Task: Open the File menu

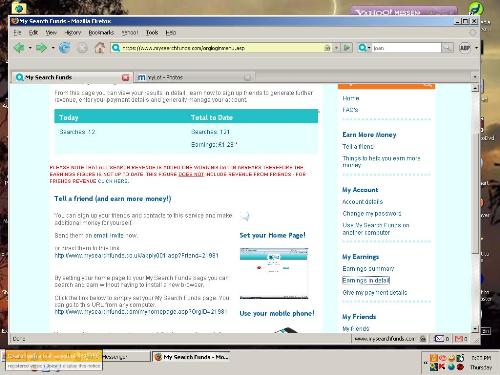Action: [x=17, y=32]
